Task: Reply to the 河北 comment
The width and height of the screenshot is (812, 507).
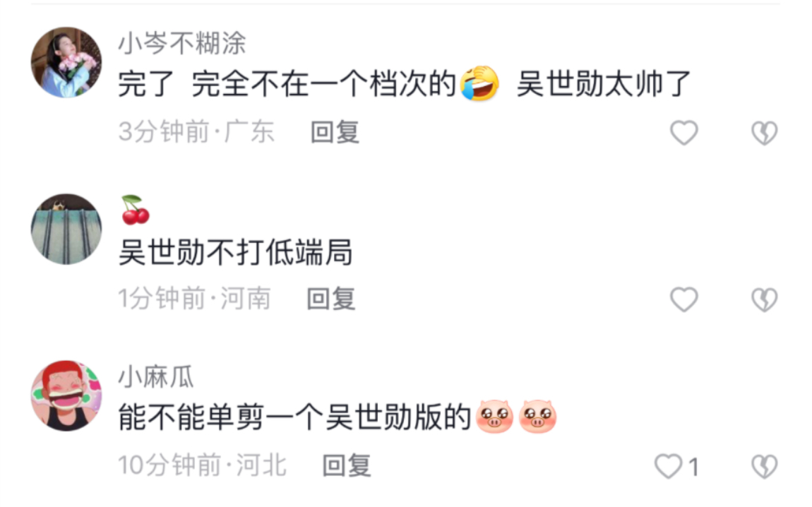Action: point(347,465)
